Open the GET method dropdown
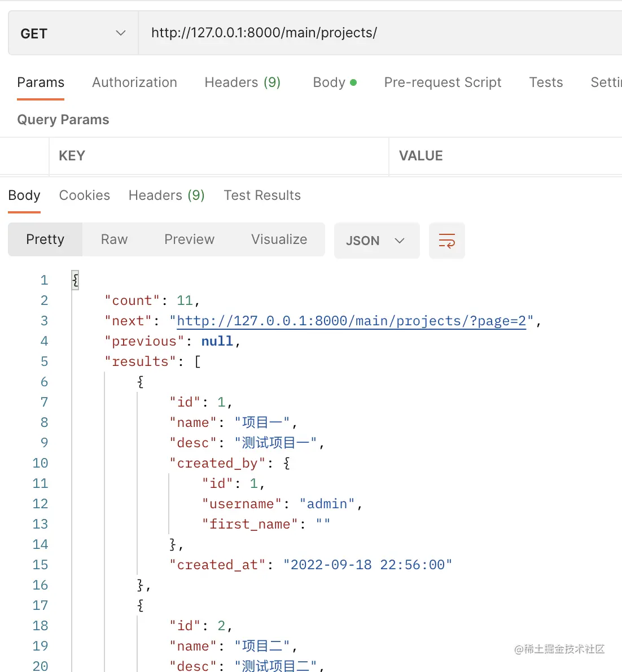 pyautogui.click(x=73, y=33)
